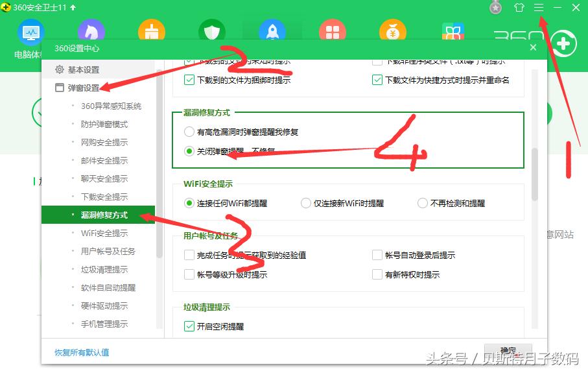Open the main menu hamburger icon
The height and width of the screenshot is (371, 588).
pos(539,8)
